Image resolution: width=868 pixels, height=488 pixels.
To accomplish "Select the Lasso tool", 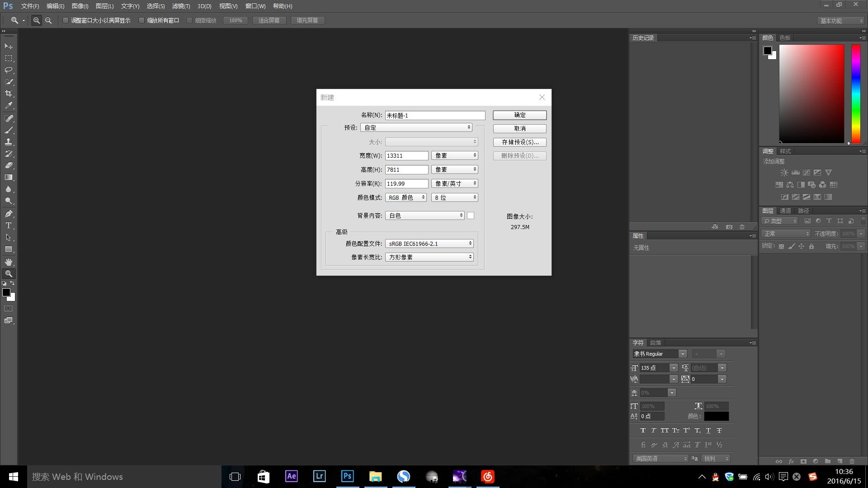I will (9, 70).
